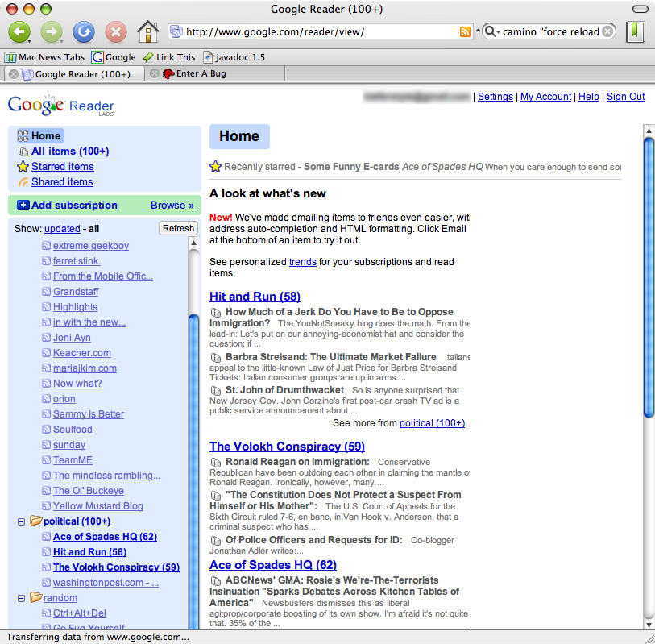The width and height of the screenshot is (655, 644).
Task: Click the star icon beside Starred items
Action: click(x=23, y=167)
